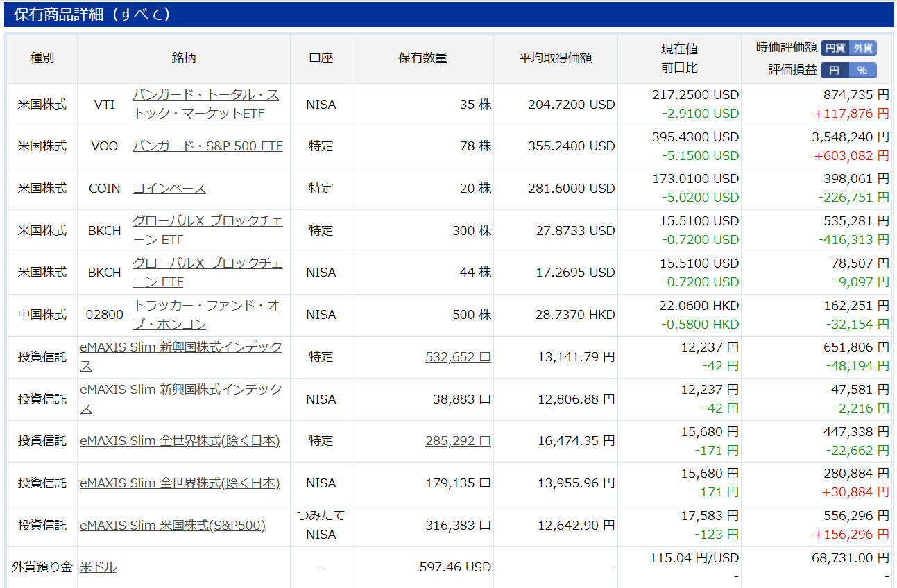Open eMAXIS Slim 全世界株式(除く日本) 特定 row link
This screenshot has width=897, height=588.
click(180, 441)
